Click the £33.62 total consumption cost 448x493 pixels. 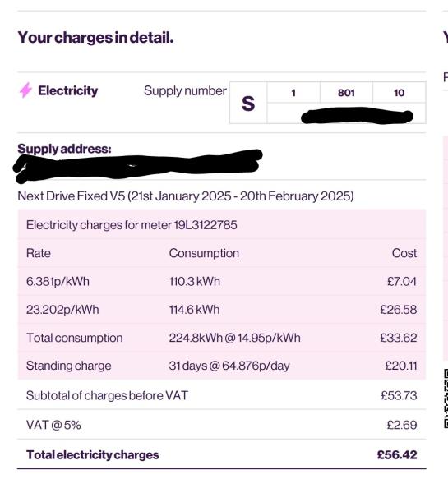pos(399,338)
